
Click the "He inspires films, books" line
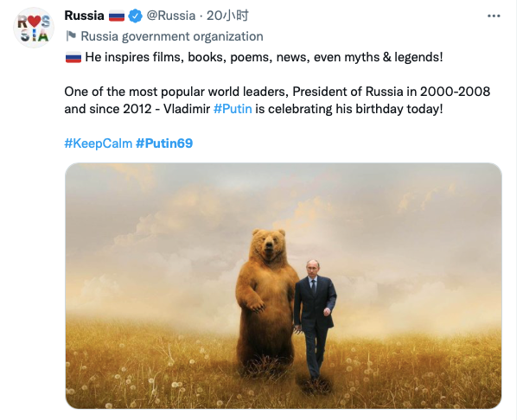pyautogui.click(x=259, y=57)
